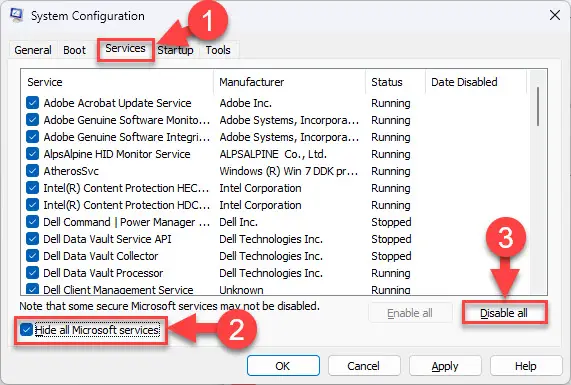Uncheck Adobe Acrobat Update Service checkbox
Image resolution: width=571 pixels, height=385 pixels.
tap(32, 103)
